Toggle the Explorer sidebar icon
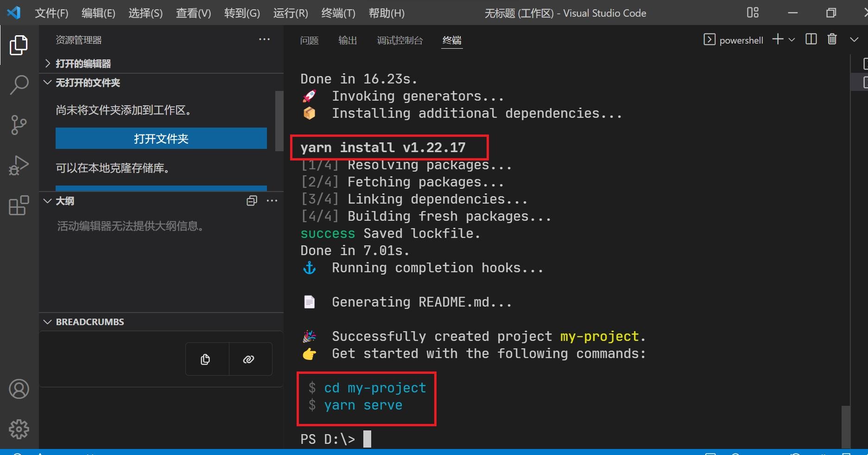 (x=19, y=45)
